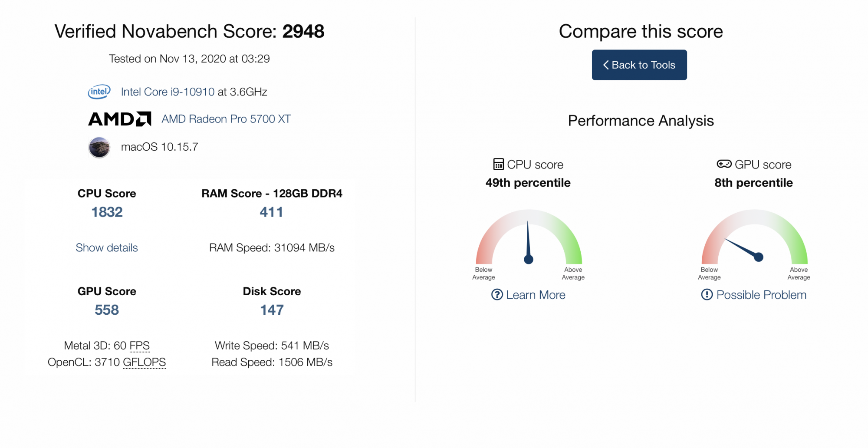
Task: Click the GPU percentile gauge
Action: [754, 238]
